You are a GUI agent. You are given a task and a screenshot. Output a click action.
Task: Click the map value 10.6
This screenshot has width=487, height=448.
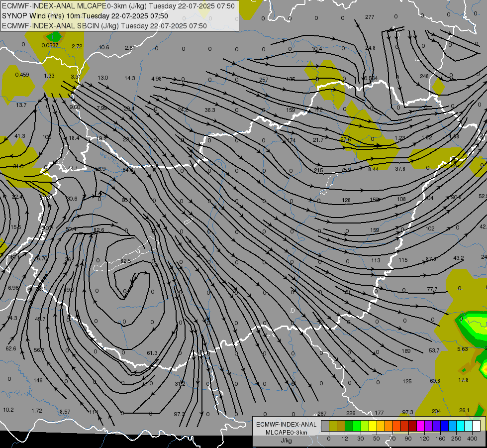[104, 47]
